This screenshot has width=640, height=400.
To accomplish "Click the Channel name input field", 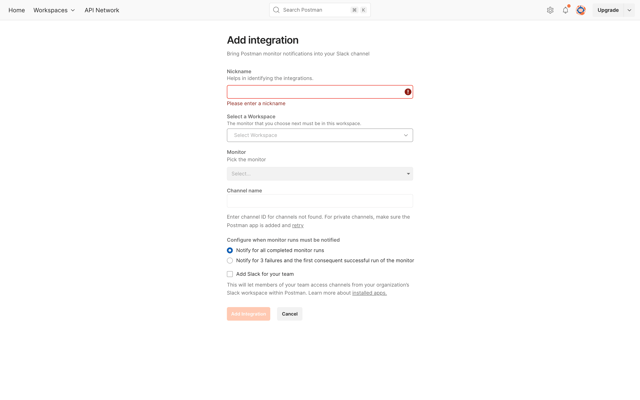I will tap(320, 201).
